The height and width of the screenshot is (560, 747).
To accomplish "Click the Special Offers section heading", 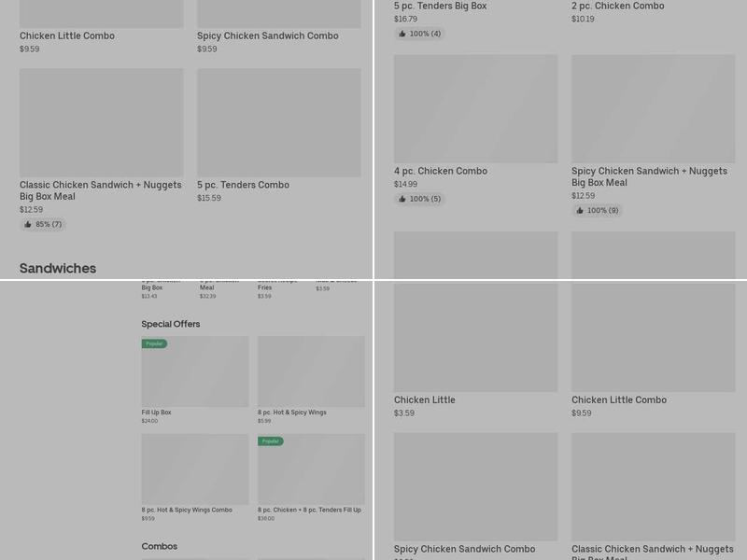I will click(x=171, y=324).
